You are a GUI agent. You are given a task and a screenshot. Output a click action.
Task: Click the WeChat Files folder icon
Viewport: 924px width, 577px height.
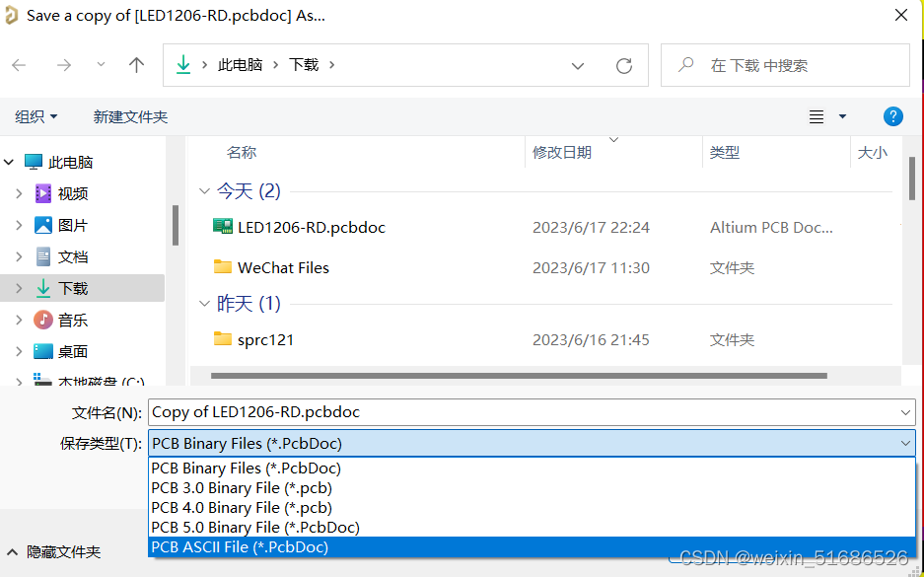click(x=223, y=267)
